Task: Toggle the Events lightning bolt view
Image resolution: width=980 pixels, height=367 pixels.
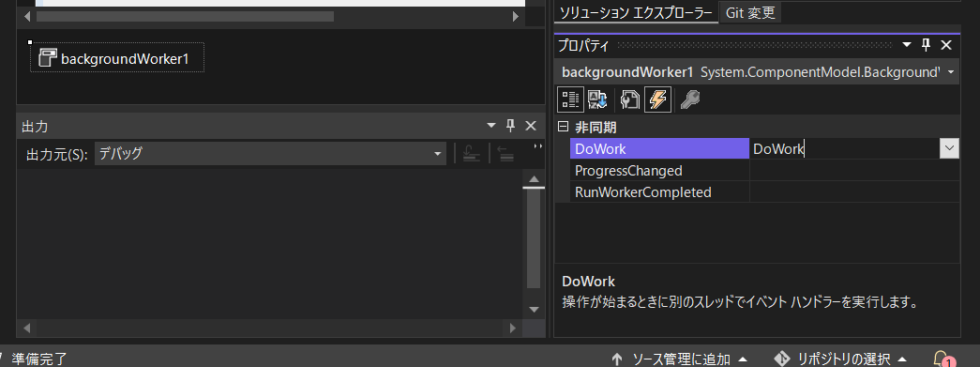Action: 658,99
